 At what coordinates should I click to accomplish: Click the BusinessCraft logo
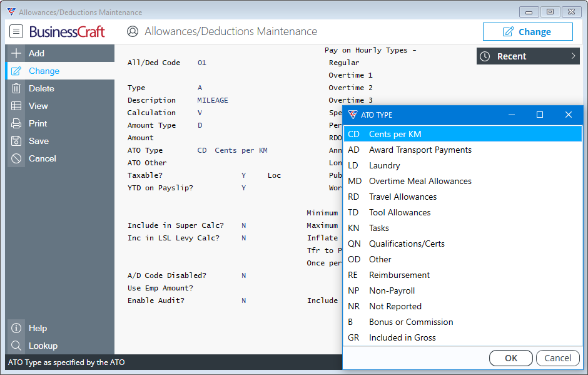point(67,31)
